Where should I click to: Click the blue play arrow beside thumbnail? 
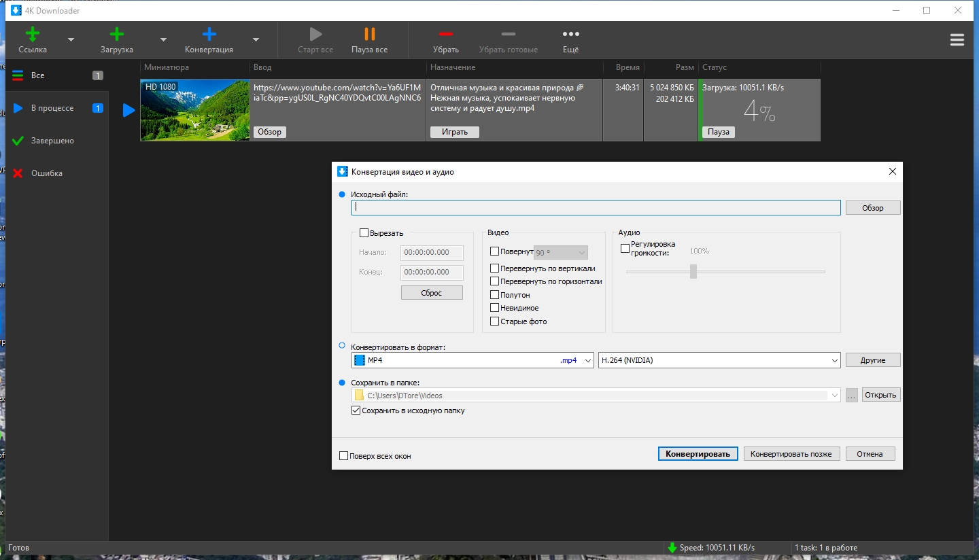coord(128,110)
